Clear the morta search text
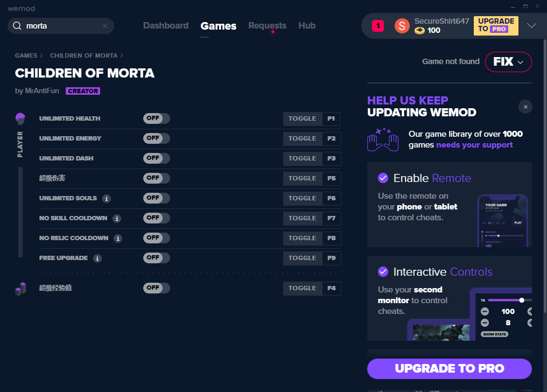 pos(105,26)
